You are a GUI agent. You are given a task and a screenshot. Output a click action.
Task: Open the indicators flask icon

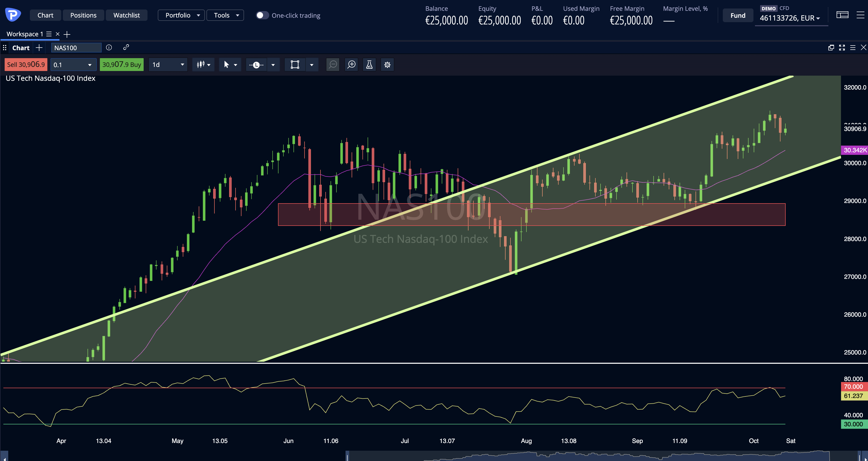point(369,65)
